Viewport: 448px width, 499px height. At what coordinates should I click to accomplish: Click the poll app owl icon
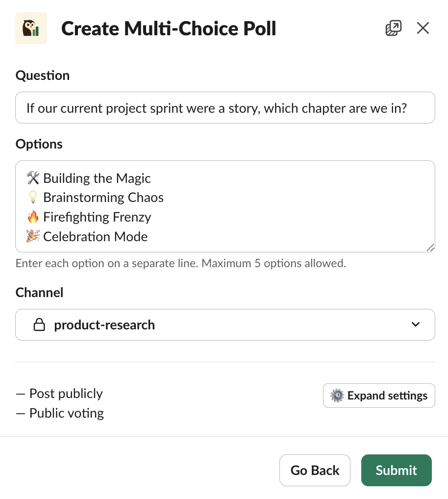tap(31, 28)
